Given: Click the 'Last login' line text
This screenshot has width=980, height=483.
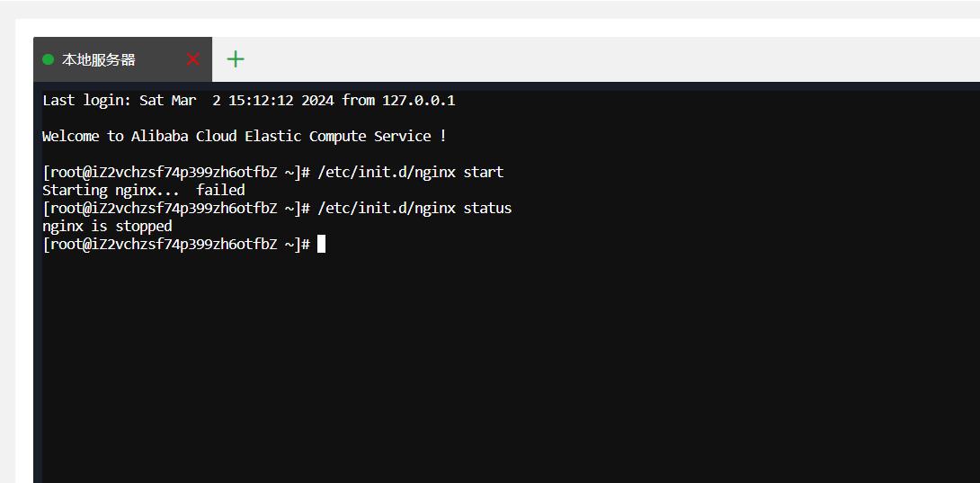Looking at the screenshot, I should [x=249, y=100].
